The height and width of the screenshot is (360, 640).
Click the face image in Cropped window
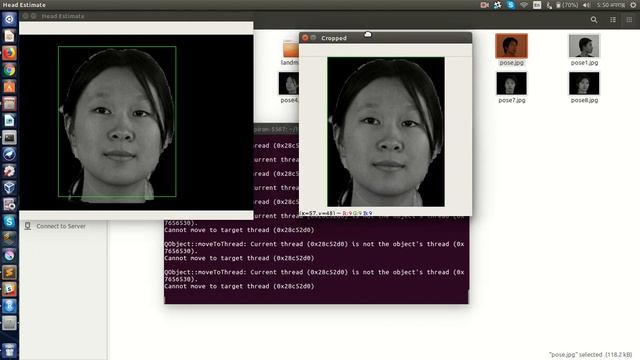pos(386,131)
